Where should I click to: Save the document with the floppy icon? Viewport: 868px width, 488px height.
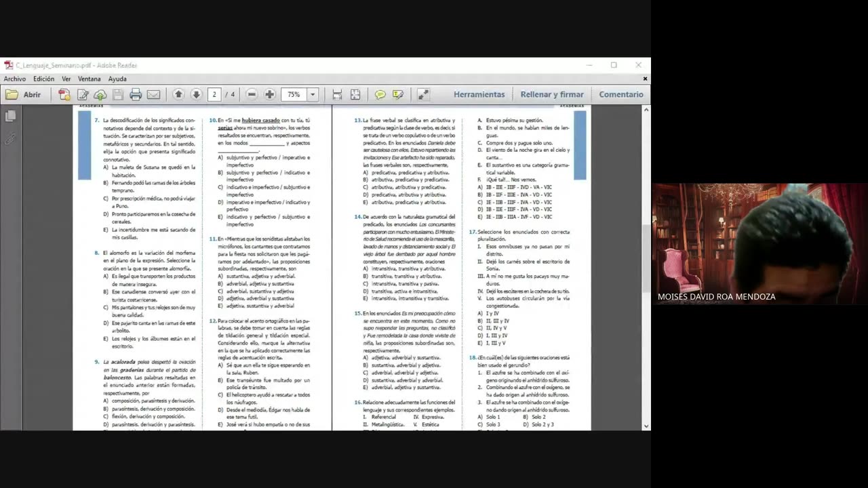tap(117, 95)
